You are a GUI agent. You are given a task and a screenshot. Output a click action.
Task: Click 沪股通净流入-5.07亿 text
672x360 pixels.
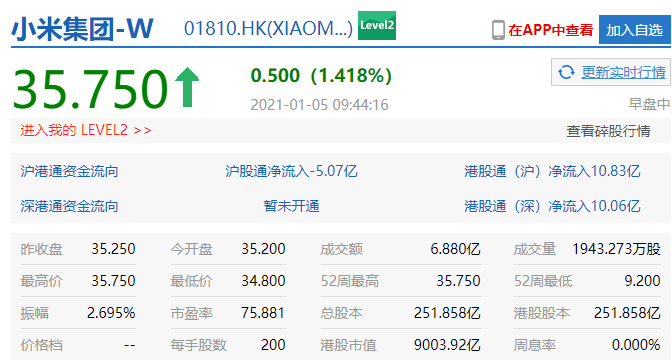pos(291,171)
